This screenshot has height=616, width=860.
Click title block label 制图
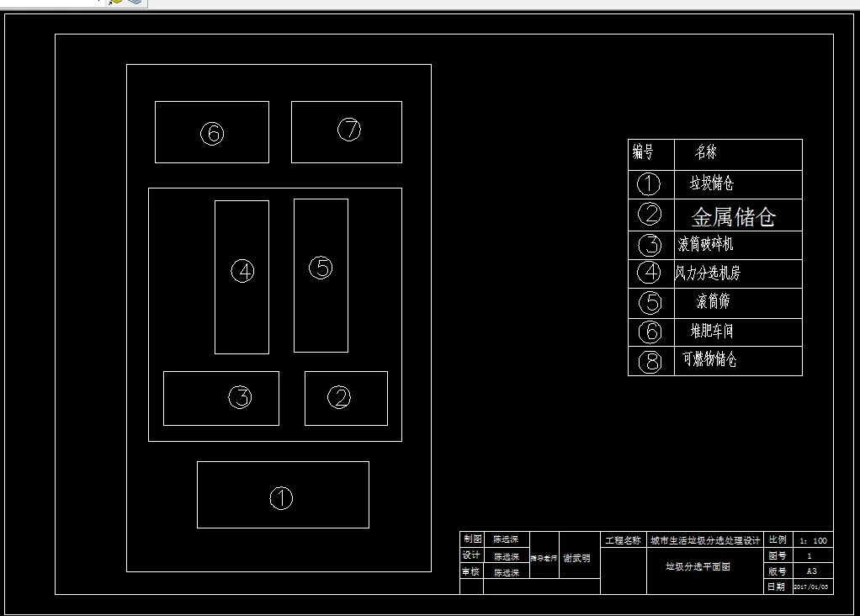[472, 539]
